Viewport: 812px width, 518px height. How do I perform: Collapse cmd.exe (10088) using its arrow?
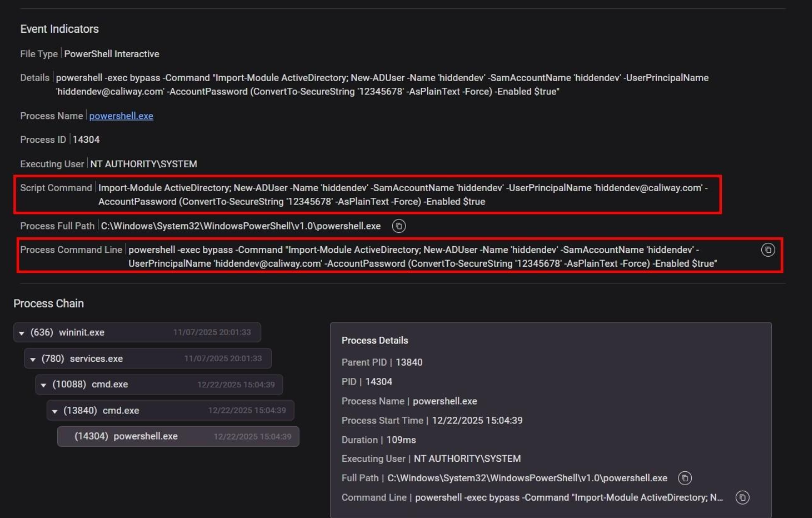pyautogui.click(x=43, y=385)
